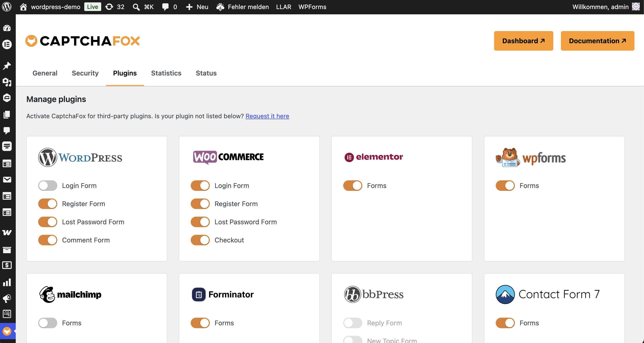Go to the Status tab
Screen dimensions: 644x343
206,73
